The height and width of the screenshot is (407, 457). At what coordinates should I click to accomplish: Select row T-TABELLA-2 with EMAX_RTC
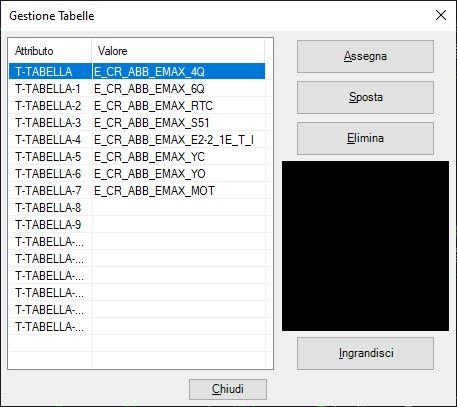click(x=137, y=106)
